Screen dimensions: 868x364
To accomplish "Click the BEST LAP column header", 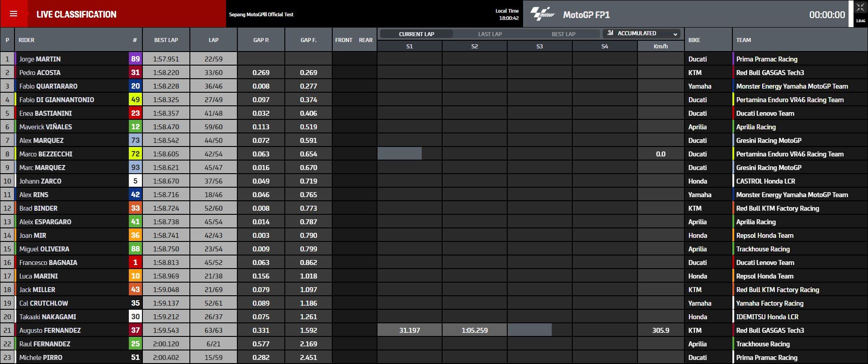I will (166, 40).
